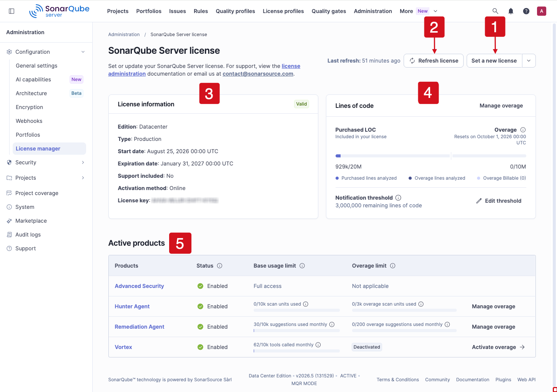Open the License profiles menu

click(283, 11)
